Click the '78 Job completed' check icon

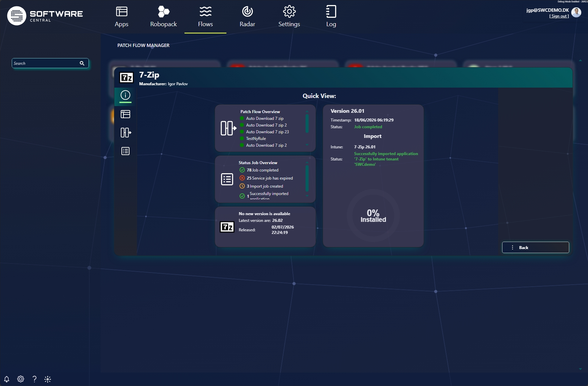tap(242, 170)
